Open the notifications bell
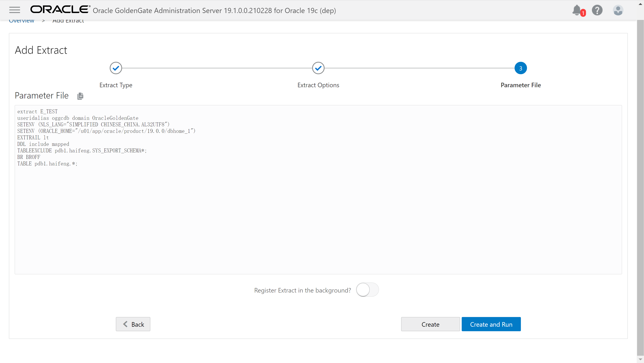 577,10
